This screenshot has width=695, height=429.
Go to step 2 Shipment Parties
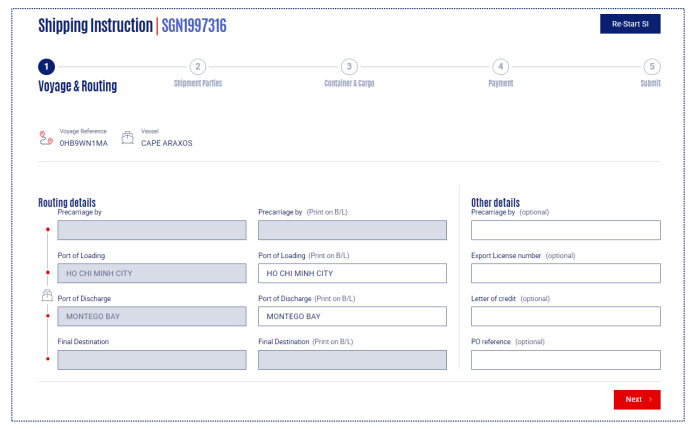198,67
